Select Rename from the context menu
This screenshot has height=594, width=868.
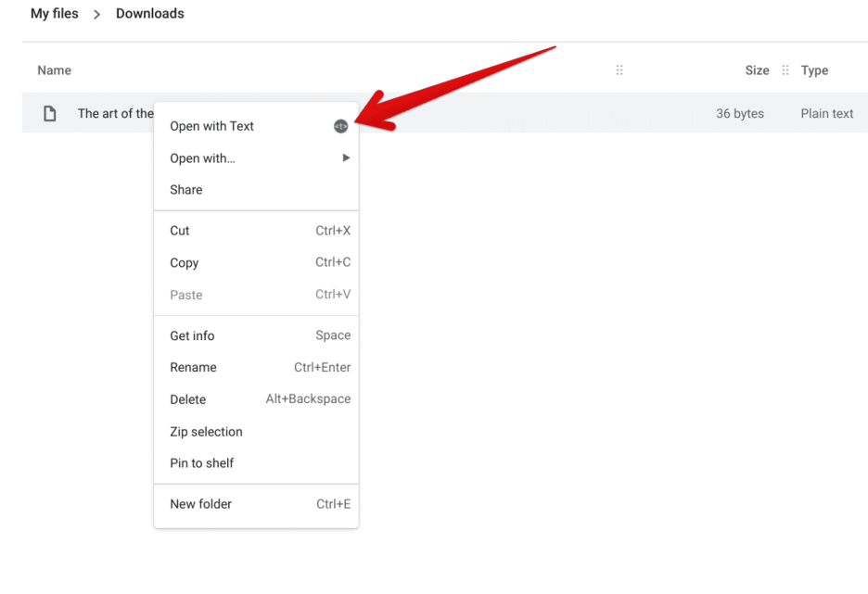pyautogui.click(x=256, y=367)
